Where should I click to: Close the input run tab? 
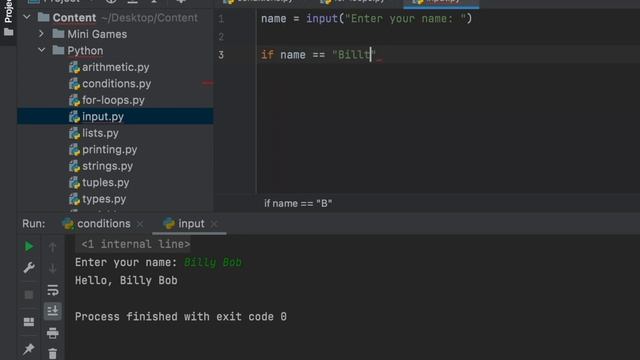[214, 224]
